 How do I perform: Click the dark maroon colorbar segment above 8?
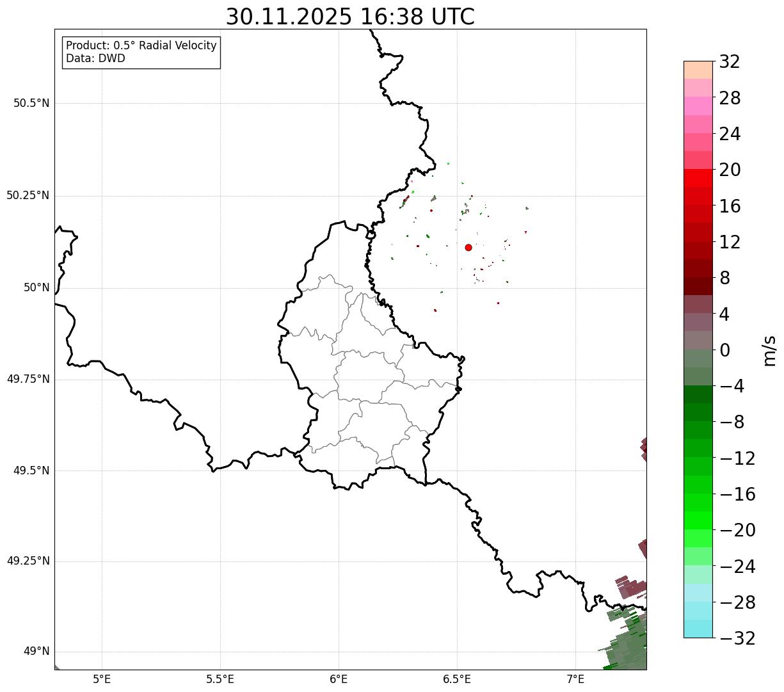[698, 286]
